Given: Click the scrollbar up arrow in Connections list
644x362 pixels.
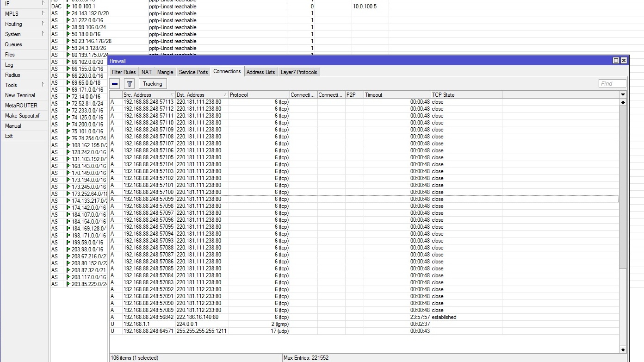Looking at the screenshot, I should (623, 102).
